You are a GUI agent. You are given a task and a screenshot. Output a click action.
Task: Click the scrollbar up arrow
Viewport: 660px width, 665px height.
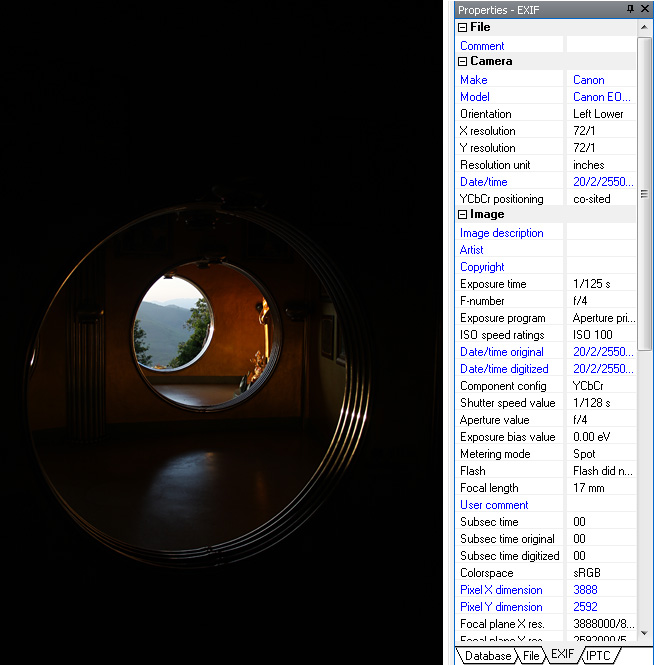tap(646, 27)
